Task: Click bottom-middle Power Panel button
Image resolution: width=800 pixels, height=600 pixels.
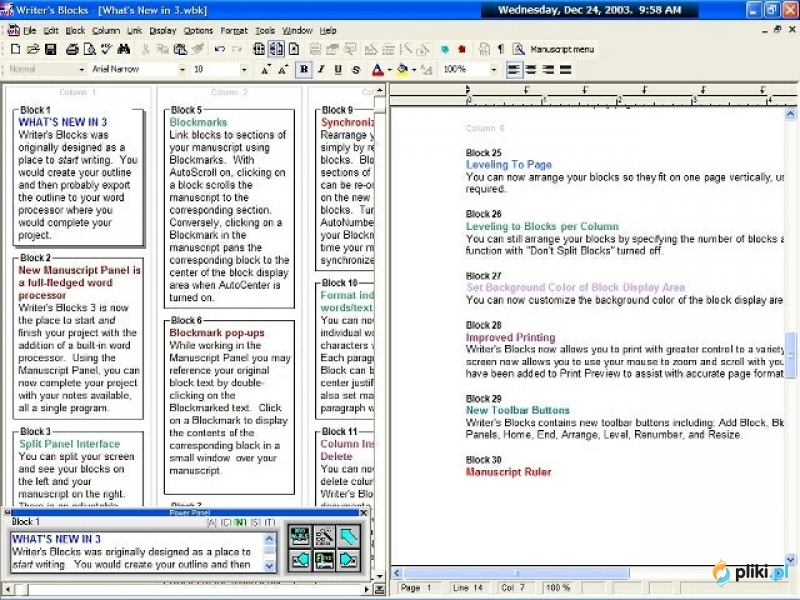Action: 324,560
